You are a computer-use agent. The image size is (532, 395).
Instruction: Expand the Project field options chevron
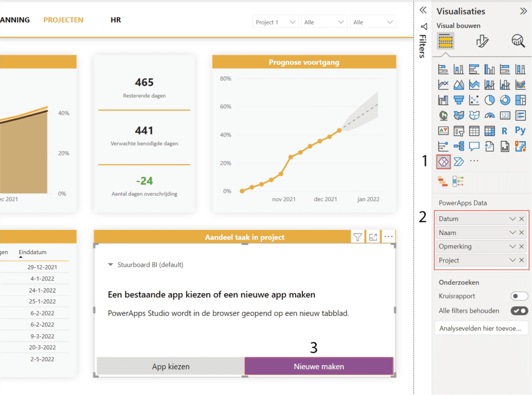click(x=512, y=260)
